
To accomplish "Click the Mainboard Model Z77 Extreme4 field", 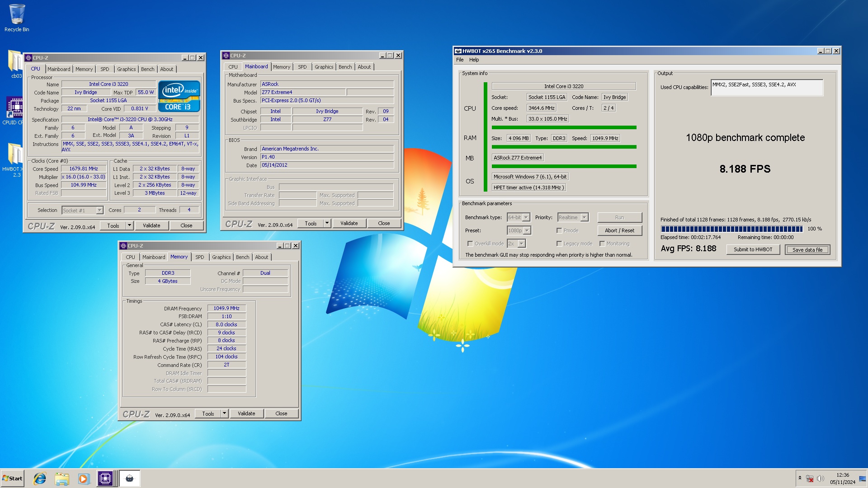I will (303, 92).
